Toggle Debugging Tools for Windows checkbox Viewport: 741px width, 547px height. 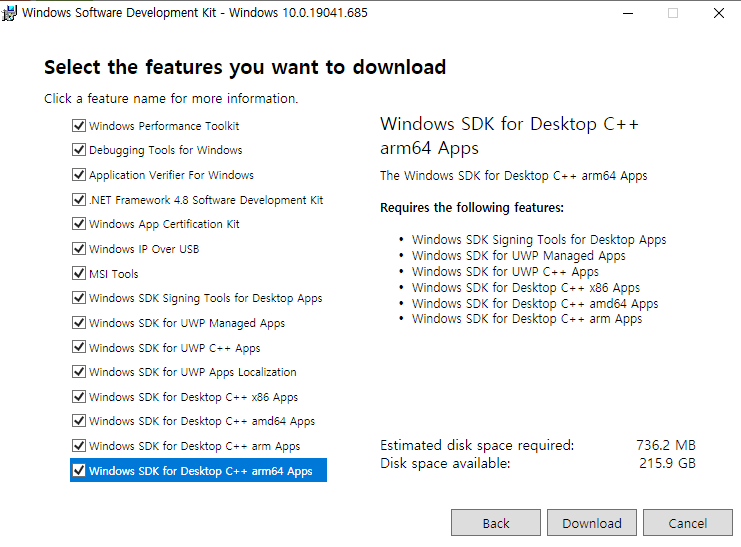click(79, 150)
